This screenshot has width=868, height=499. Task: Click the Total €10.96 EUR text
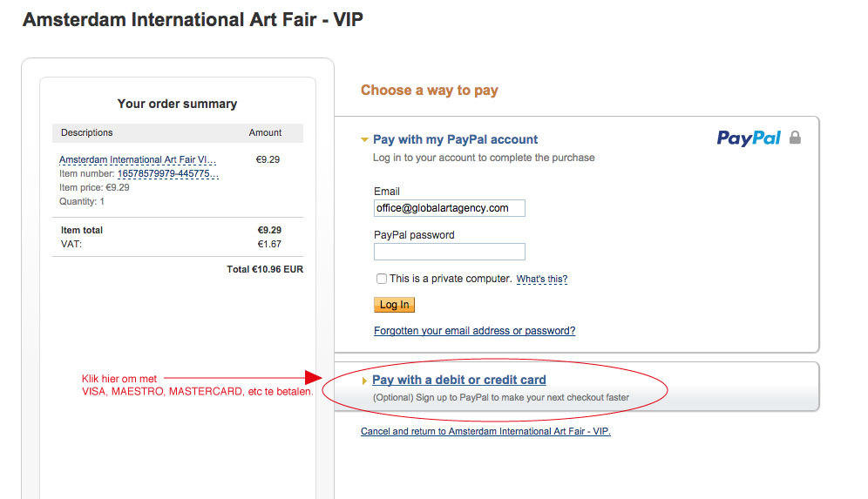click(265, 269)
